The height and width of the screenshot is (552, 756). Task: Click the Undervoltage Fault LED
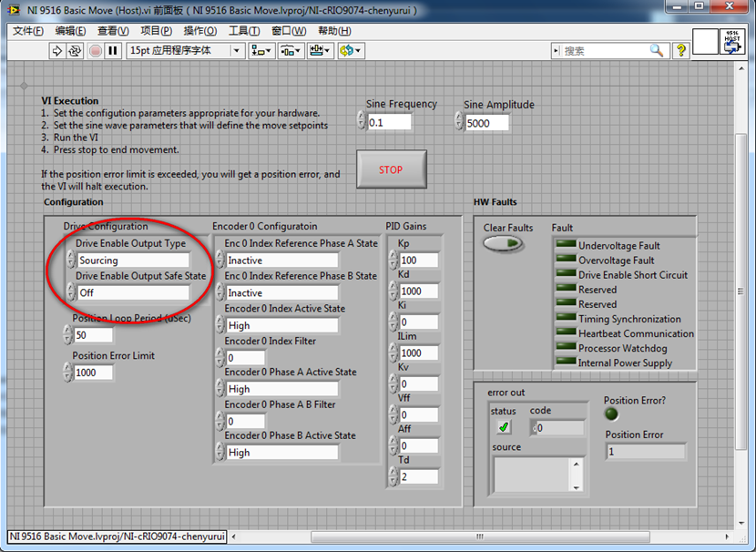[x=566, y=244]
